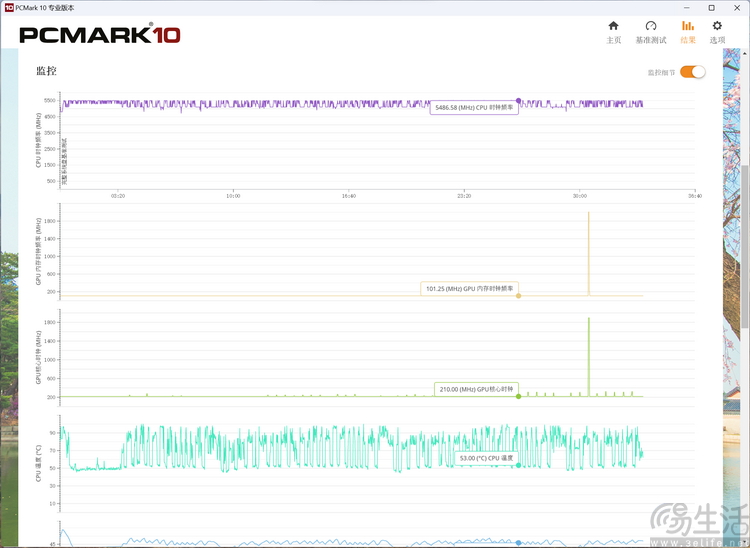Select the 53.00 °C CPU temperature tooltip
This screenshot has height=548, width=750.
(486, 459)
